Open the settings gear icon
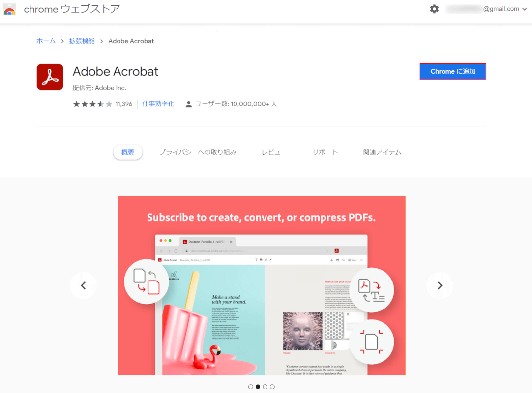The height and width of the screenshot is (393, 532). pyautogui.click(x=434, y=9)
